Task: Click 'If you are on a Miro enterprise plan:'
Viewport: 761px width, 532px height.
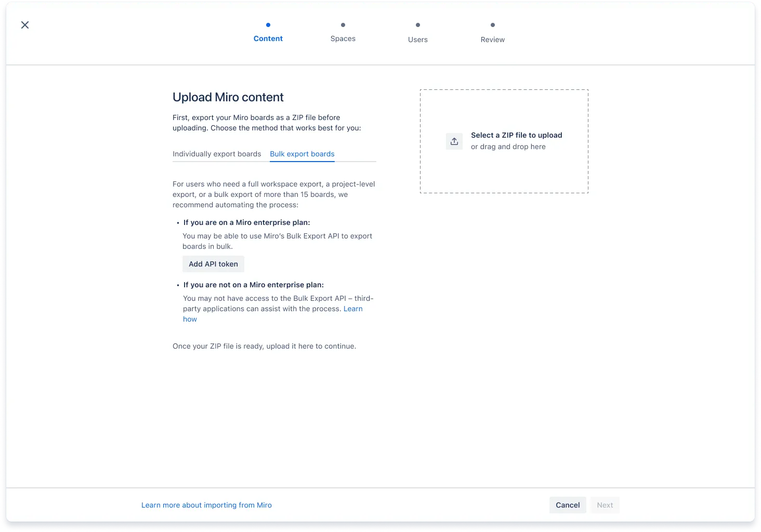Action: click(x=246, y=222)
